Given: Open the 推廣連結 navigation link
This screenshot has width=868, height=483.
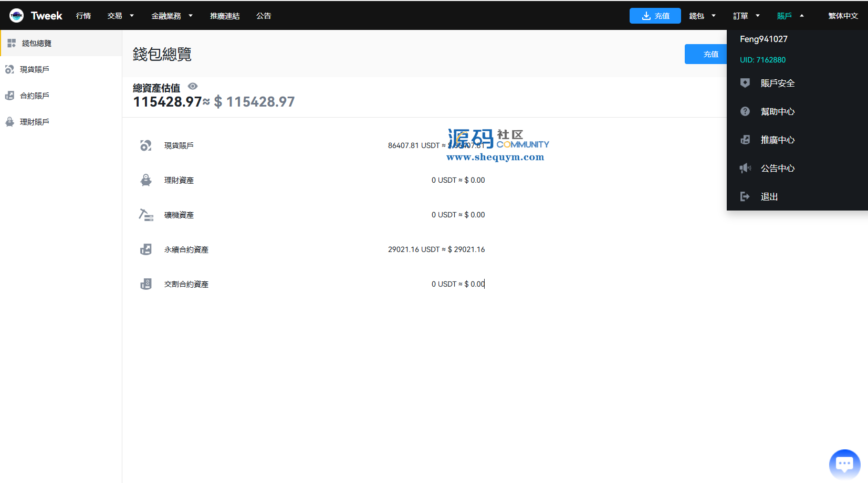Looking at the screenshot, I should (x=225, y=16).
